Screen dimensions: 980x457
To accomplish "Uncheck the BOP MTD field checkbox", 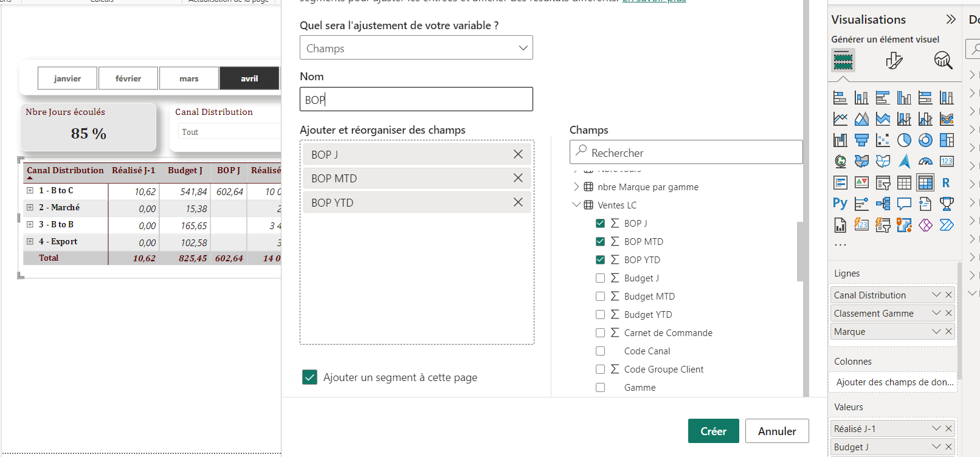I will pyautogui.click(x=600, y=241).
